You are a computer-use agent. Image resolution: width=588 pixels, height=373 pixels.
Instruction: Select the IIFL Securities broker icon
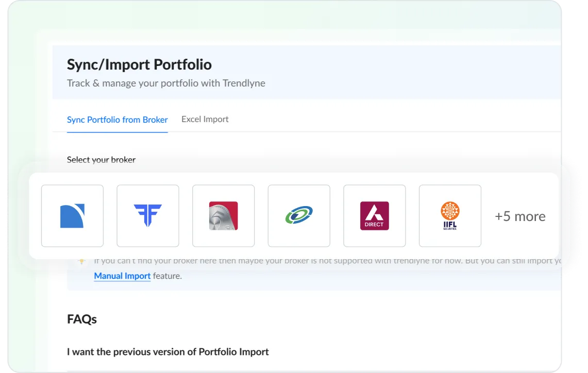[x=450, y=215]
